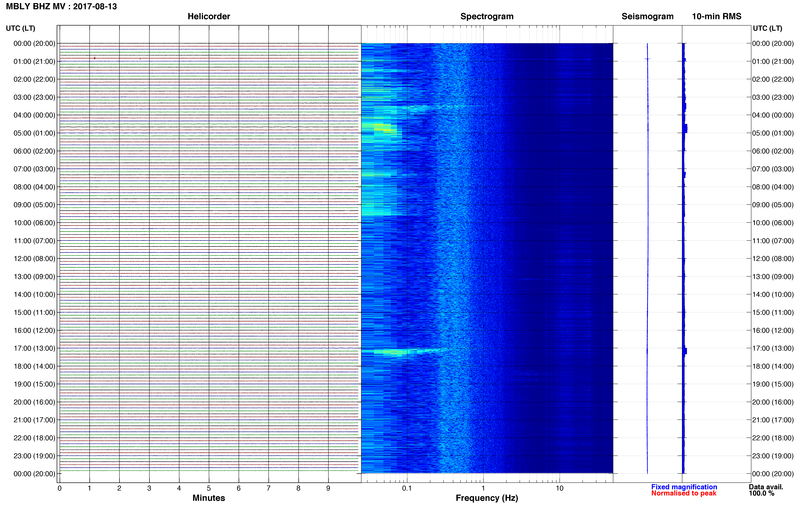Click the '1' tick on the Frequency axis
Screen dimensions: 812x508
click(483, 488)
